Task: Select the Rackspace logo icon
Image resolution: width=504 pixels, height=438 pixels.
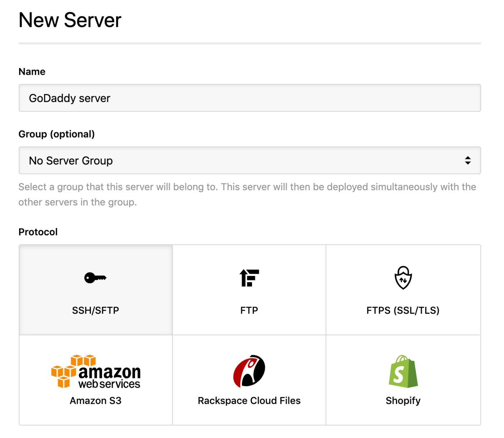Action: [x=249, y=371]
